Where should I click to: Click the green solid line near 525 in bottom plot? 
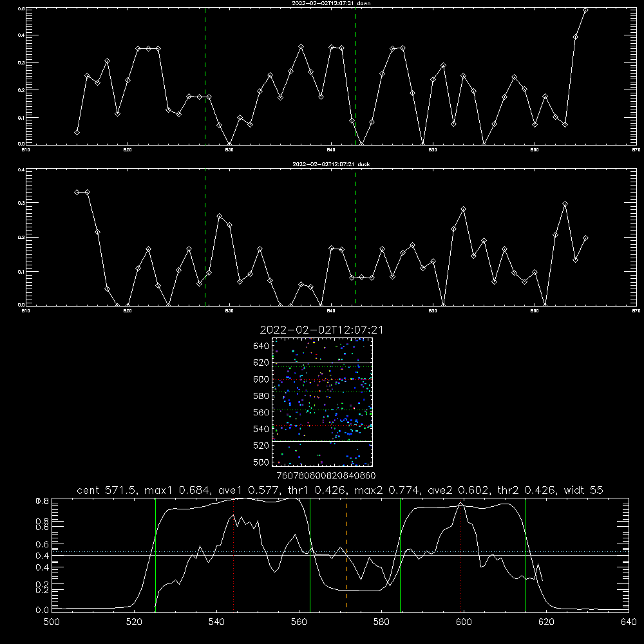155,555
